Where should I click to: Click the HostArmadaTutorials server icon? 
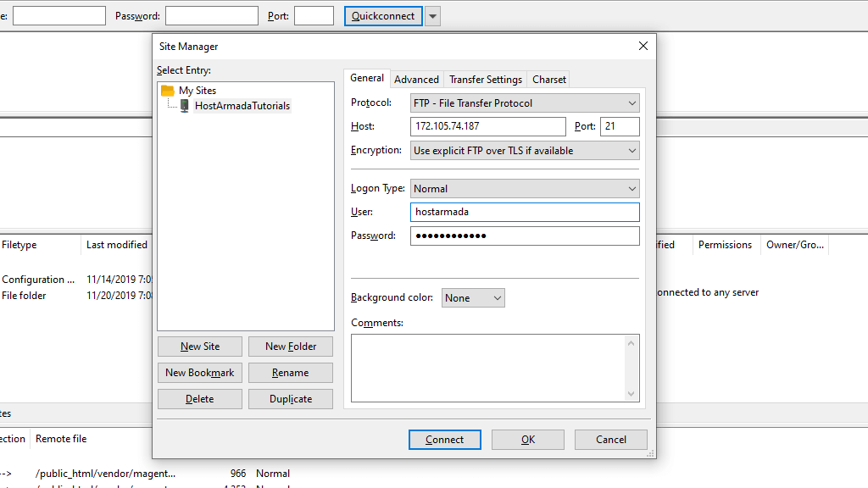click(x=184, y=106)
